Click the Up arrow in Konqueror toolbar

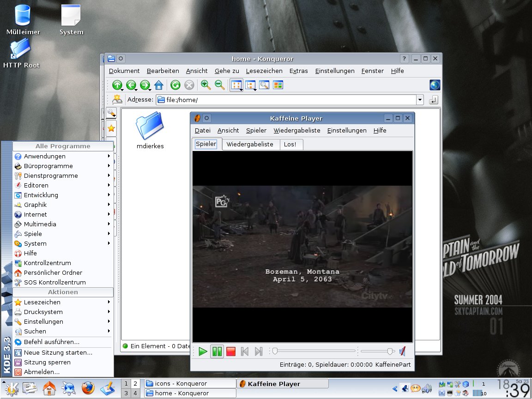pos(117,85)
